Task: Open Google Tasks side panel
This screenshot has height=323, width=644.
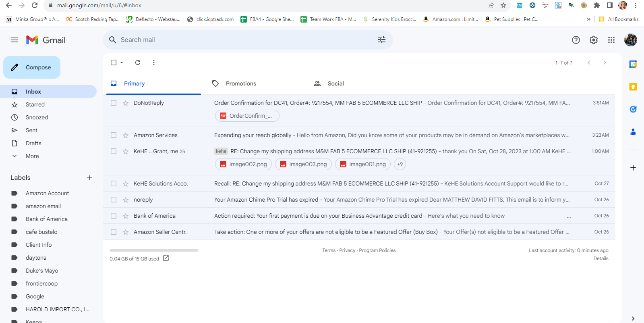Action: coord(633,109)
